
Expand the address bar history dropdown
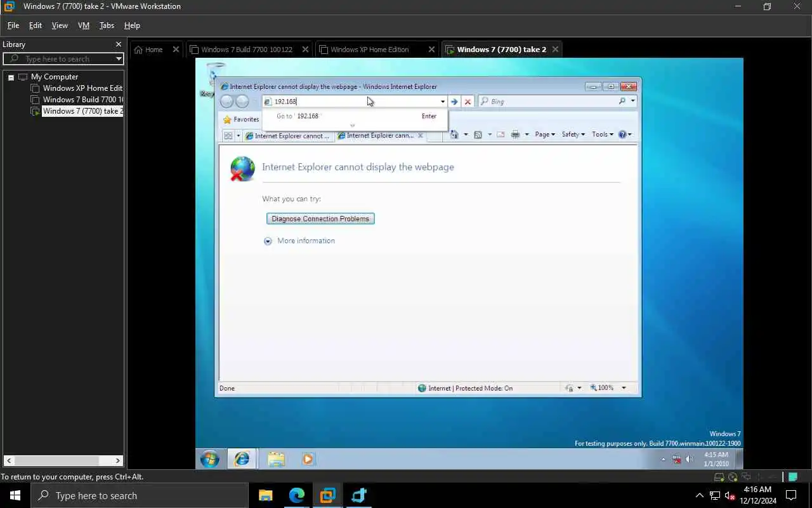pos(443,102)
